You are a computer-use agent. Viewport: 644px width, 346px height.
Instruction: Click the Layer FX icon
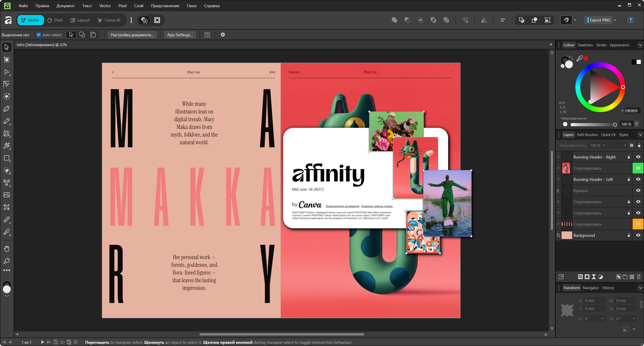click(580, 277)
